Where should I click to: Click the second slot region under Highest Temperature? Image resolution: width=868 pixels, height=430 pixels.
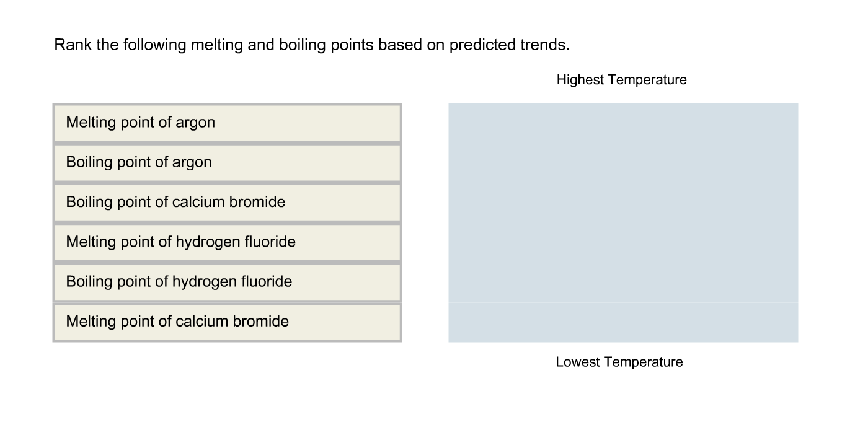623,161
